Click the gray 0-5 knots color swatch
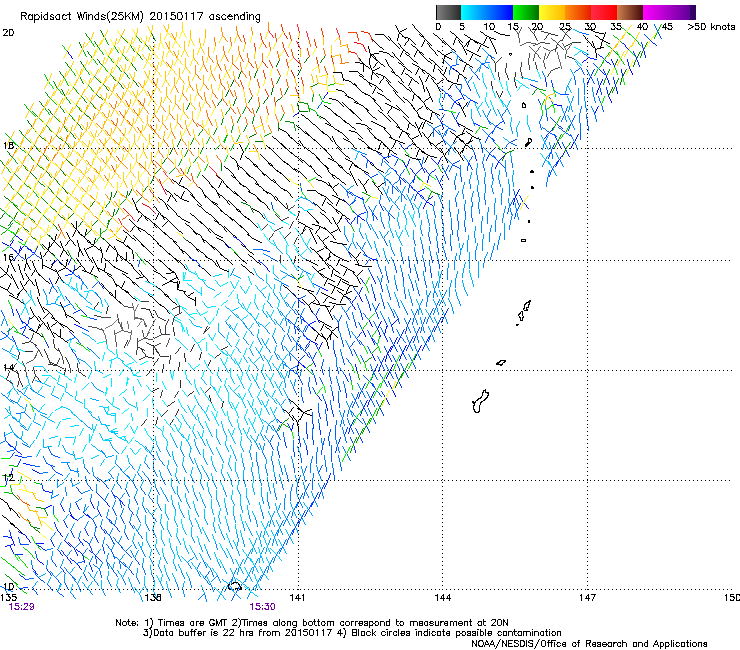Screen dimensions: 740x650 (448, 12)
